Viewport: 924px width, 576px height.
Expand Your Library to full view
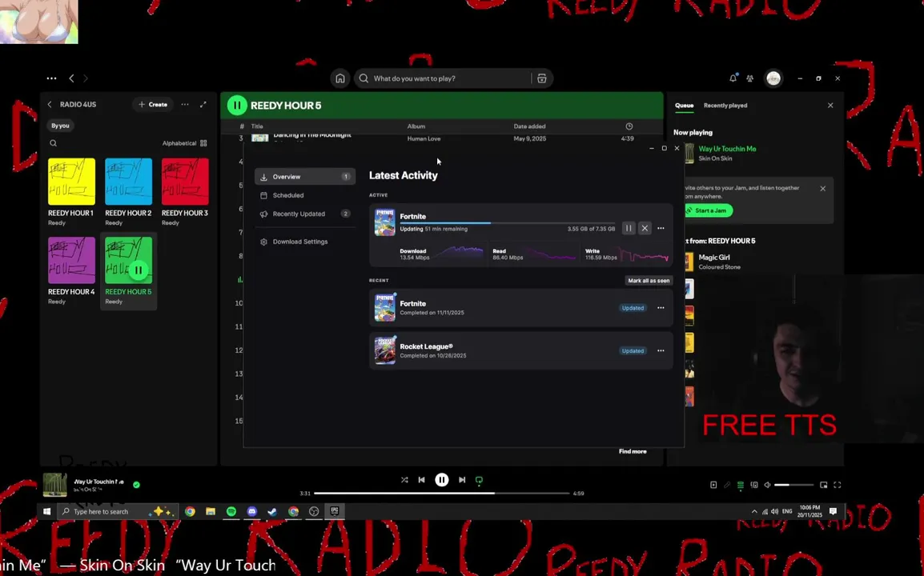click(x=203, y=104)
